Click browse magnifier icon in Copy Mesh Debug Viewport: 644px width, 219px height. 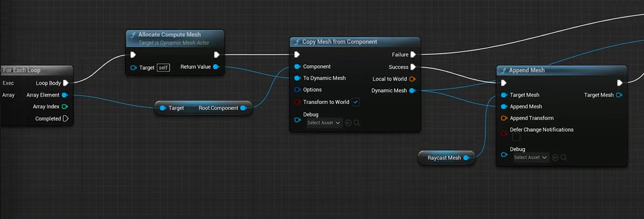357,122
